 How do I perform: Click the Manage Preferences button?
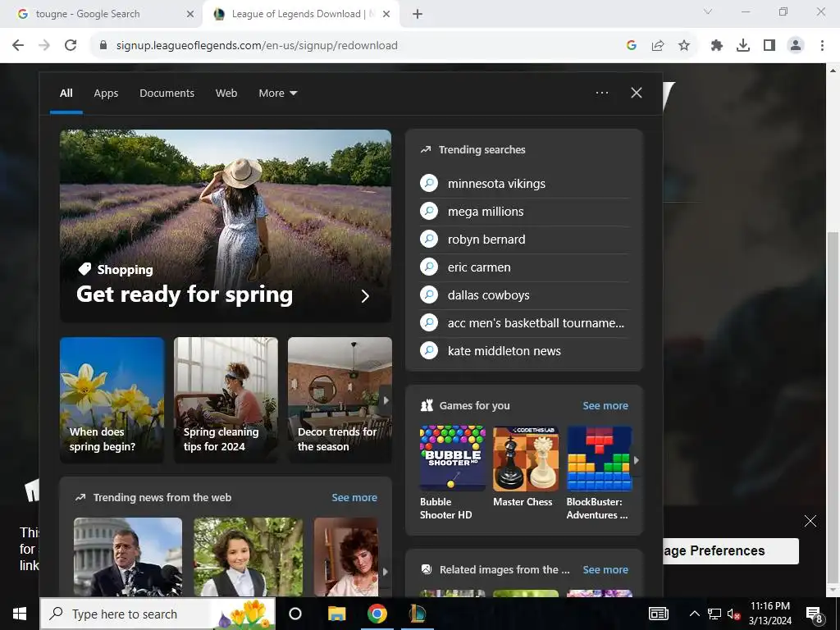coord(731,550)
